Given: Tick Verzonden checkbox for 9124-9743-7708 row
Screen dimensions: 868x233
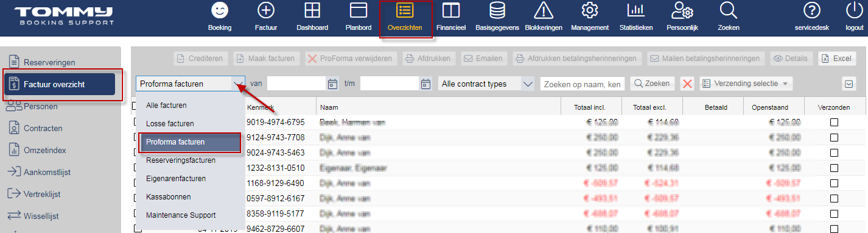Looking at the screenshot, I should click(x=834, y=138).
